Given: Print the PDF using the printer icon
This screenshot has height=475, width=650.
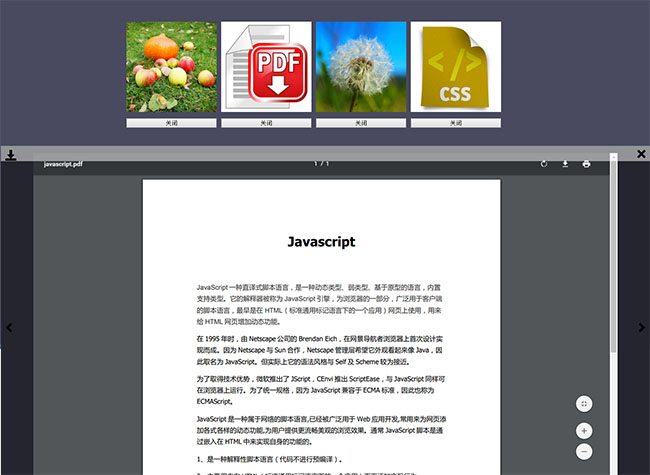Looking at the screenshot, I should (x=586, y=164).
